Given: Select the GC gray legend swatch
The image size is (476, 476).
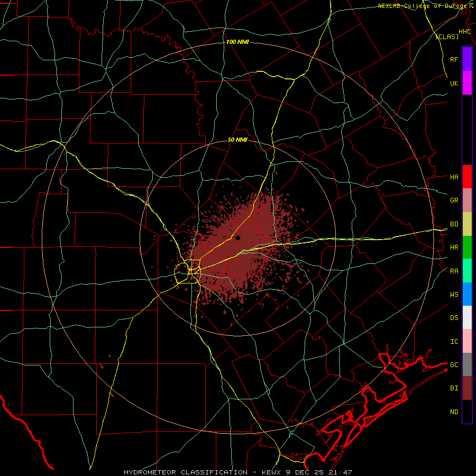Looking at the screenshot, I should coord(467,364).
